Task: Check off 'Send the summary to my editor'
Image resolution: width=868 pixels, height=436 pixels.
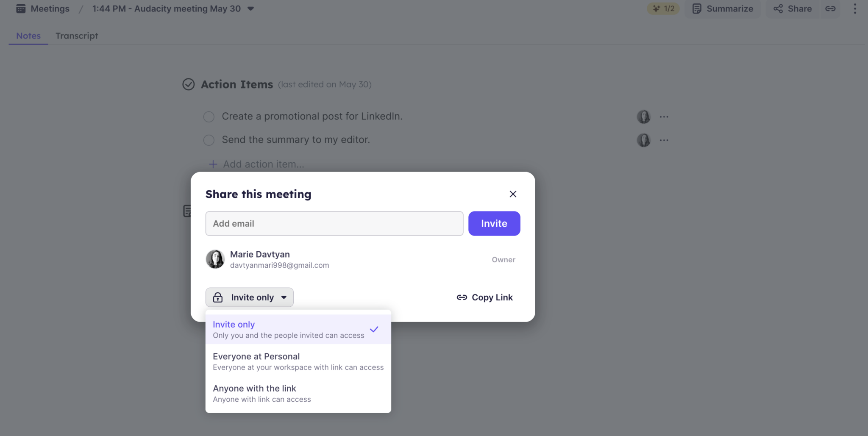Action: pos(209,140)
